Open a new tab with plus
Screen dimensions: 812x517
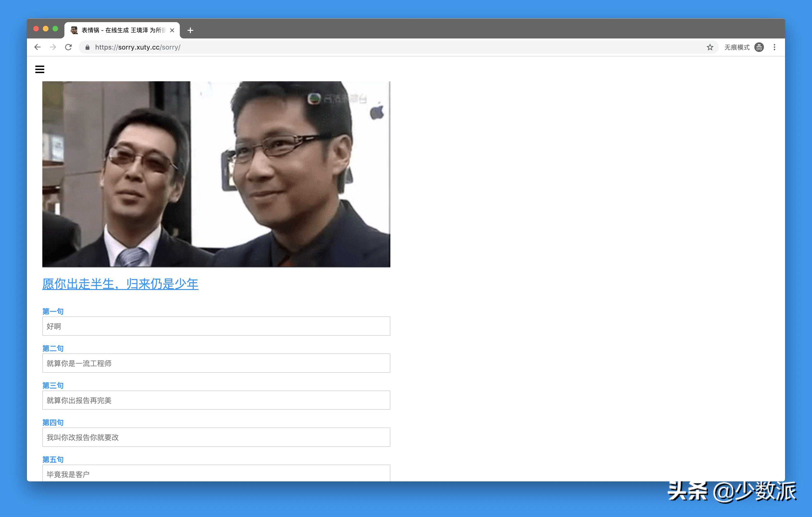190,30
